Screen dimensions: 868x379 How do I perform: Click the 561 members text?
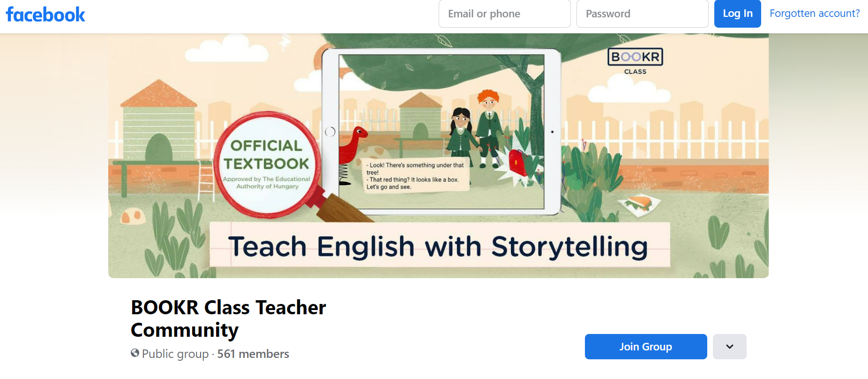253,354
